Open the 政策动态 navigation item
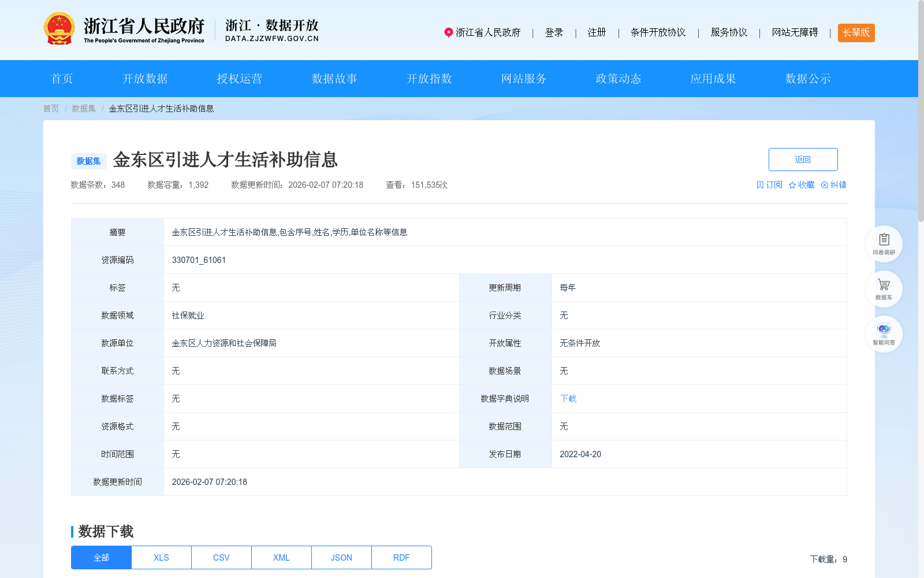 (x=619, y=79)
